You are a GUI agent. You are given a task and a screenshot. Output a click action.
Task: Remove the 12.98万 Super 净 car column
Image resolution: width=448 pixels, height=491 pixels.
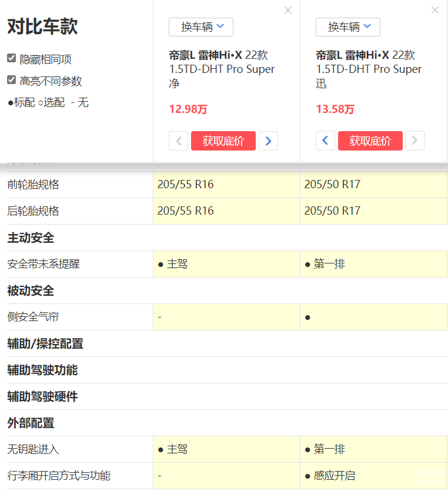tap(287, 11)
